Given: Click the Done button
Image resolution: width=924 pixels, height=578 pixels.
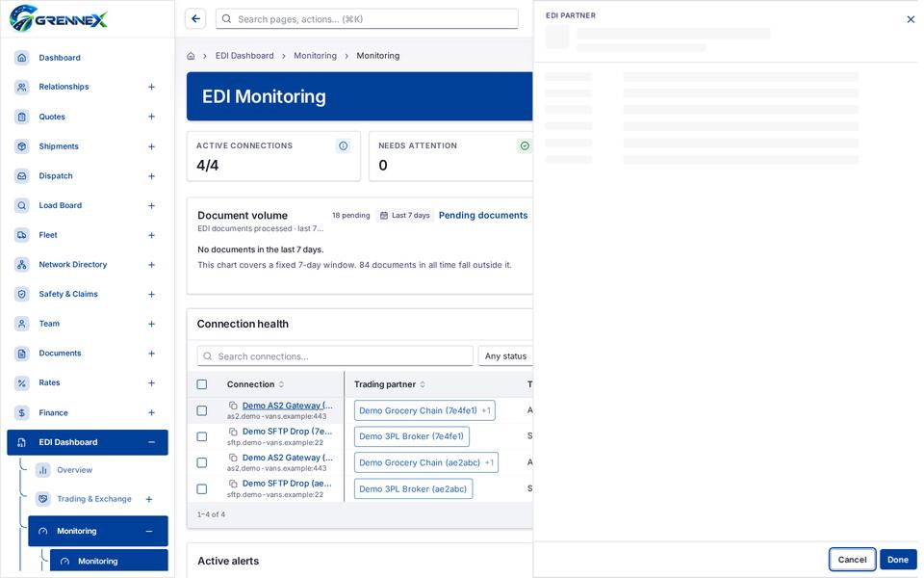Looking at the screenshot, I should click(x=897, y=560).
